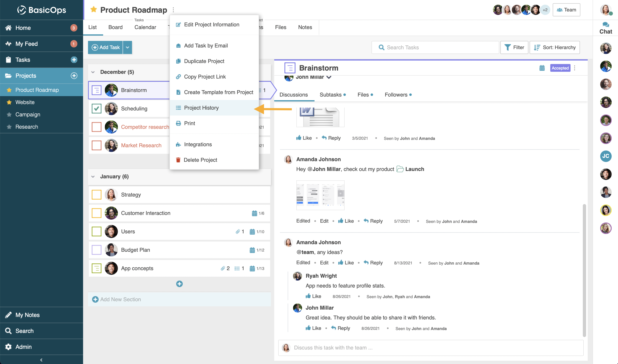Check the Competitor research task checkbox
The image size is (618, 364).
pyautogui.click(x=96, y=127)
